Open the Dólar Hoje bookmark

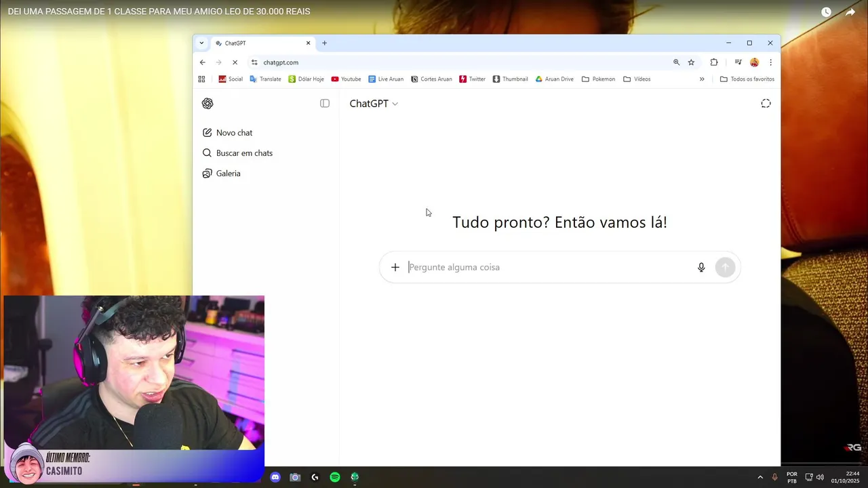coord(306,79)
